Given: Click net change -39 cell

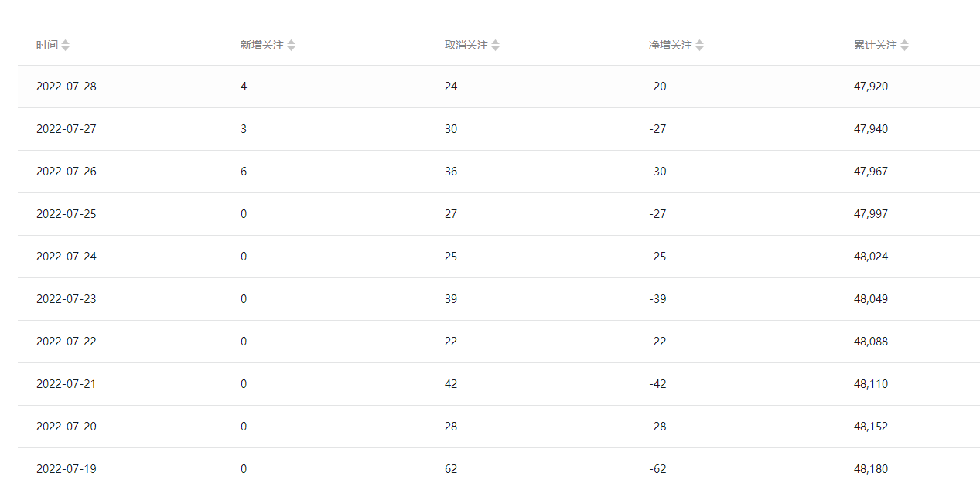Looking at the screenshot, I should pos(657,299).
